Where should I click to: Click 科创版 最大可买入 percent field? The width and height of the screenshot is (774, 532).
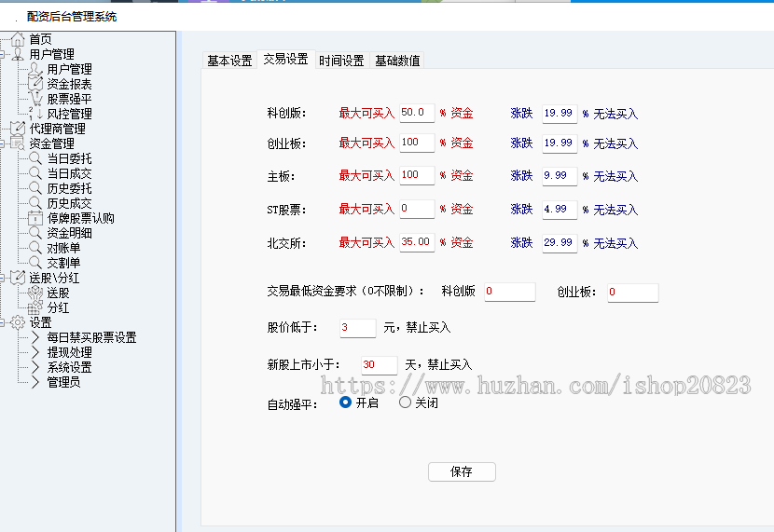pyautogui.click(x=417, y=113)
